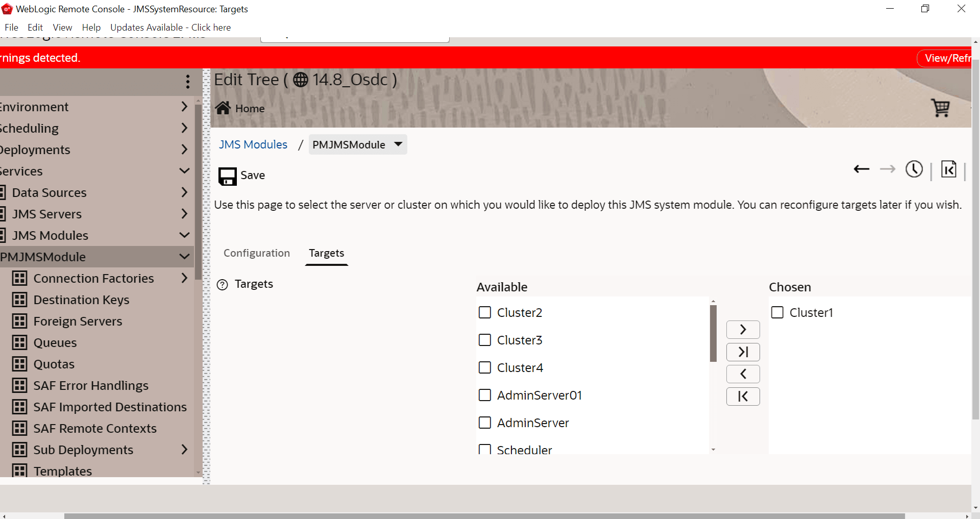The image size is (980, 519).
Task: Click the Available list scroll-up arrow
Action: click(x=713, y=301)
